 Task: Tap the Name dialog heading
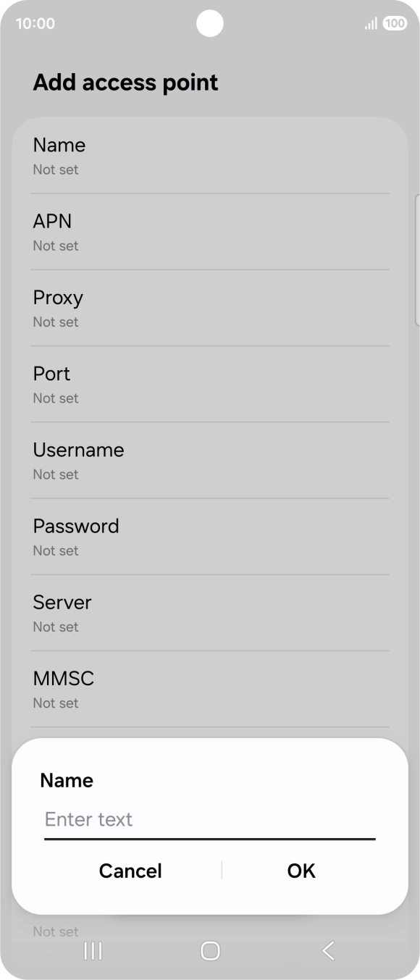[x=67, y=780]
